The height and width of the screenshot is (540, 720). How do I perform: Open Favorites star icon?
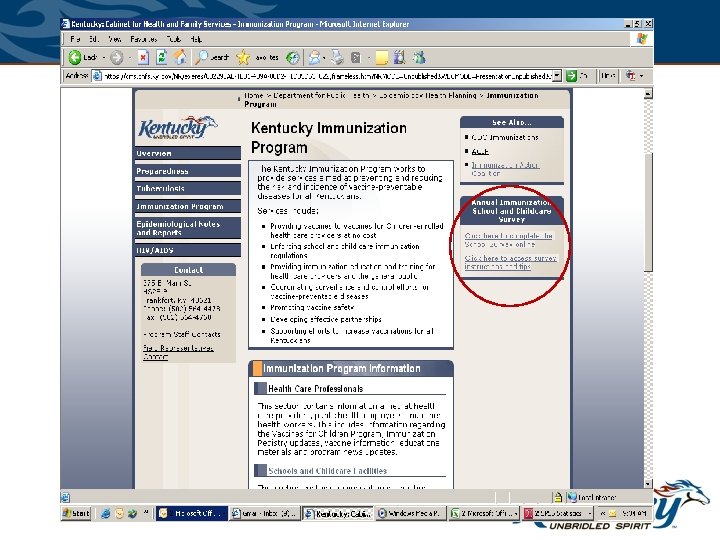(243, 57)
